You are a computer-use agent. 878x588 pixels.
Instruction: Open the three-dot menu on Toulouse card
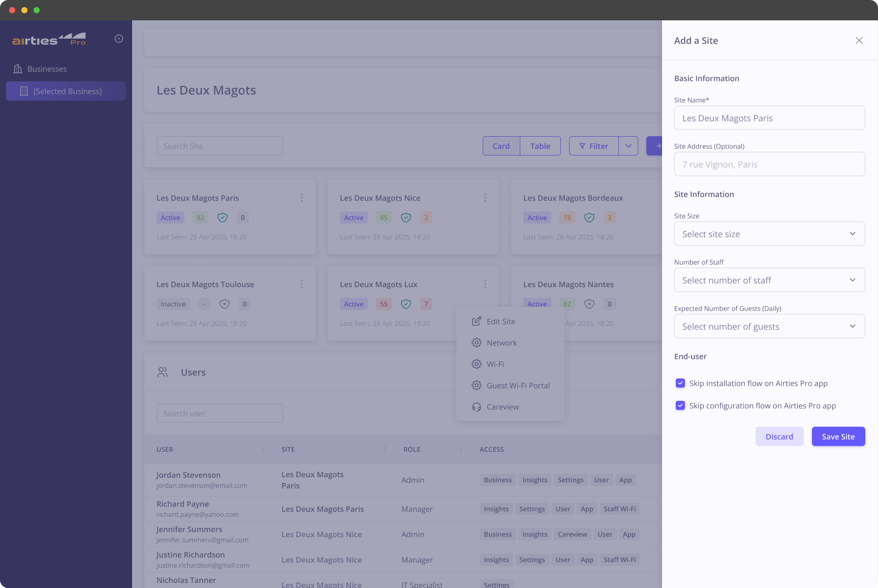pos(302,284)
